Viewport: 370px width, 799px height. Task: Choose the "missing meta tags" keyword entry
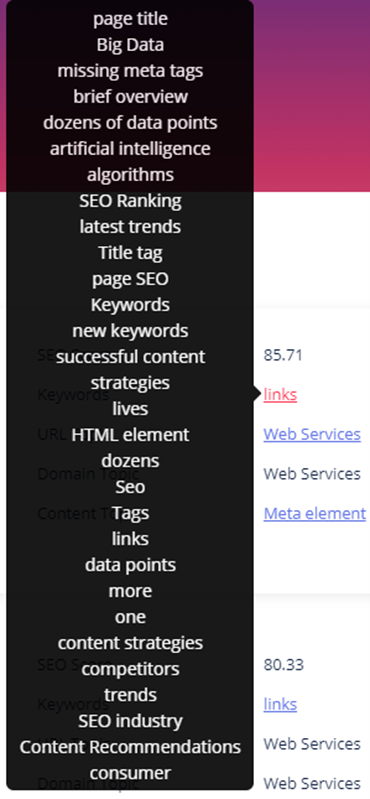[x=130, y=71]
